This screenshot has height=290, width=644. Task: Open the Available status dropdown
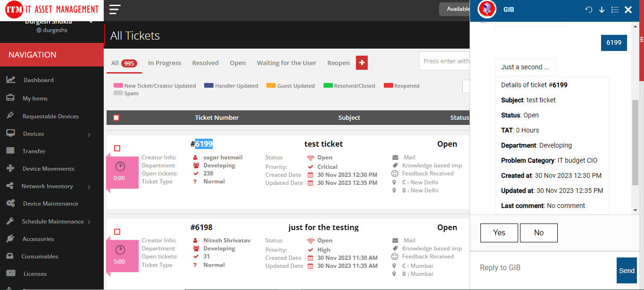454,9
